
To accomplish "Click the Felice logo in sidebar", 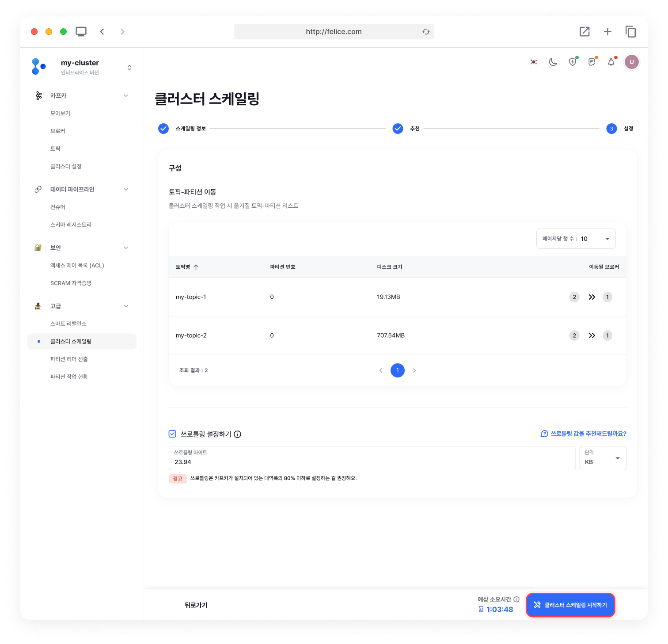I will 38,66.
